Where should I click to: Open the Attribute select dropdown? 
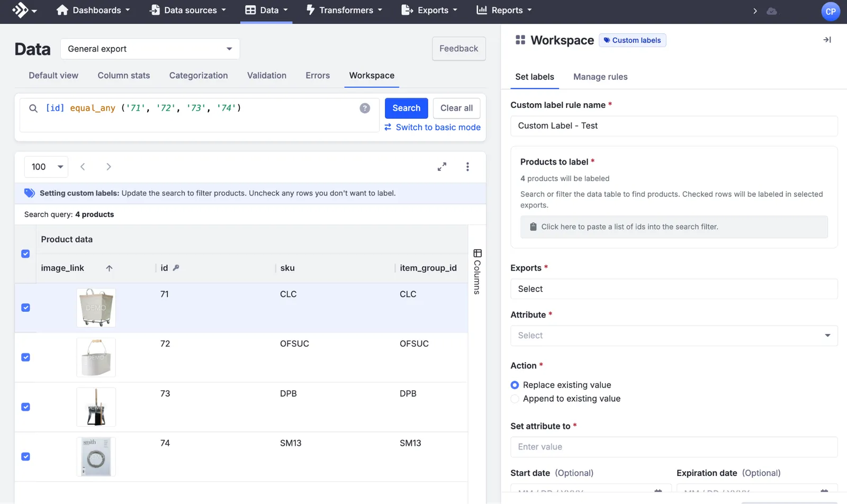[674, 336]
